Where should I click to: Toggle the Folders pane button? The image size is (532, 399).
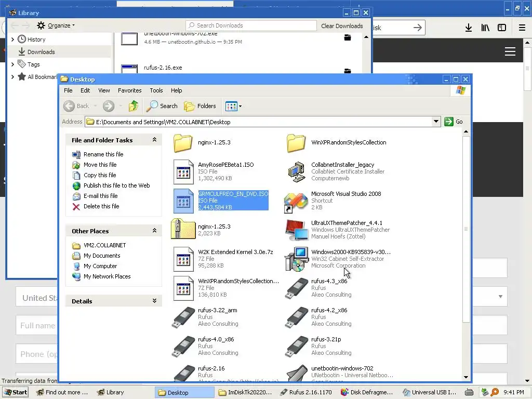click(200, 106)
